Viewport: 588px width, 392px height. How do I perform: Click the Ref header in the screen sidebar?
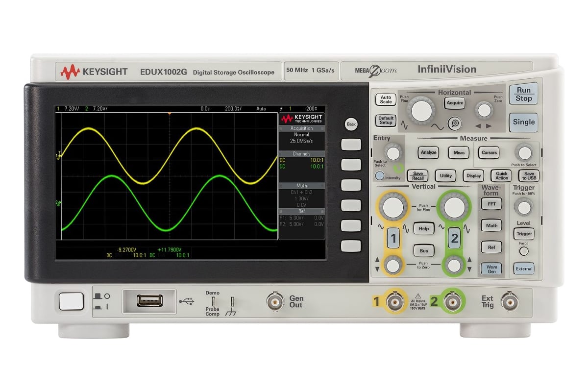coord(301,211)
